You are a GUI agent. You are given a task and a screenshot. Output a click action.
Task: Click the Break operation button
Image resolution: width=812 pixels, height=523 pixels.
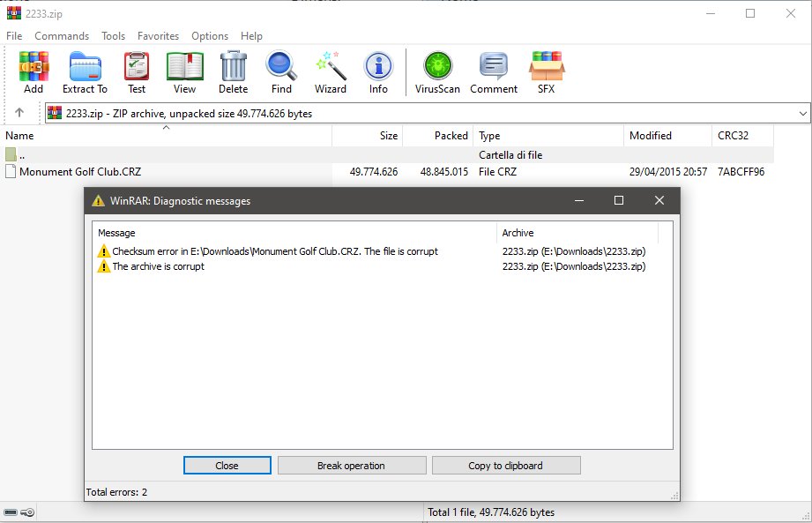pyautogui.click(x=352, y=465)
